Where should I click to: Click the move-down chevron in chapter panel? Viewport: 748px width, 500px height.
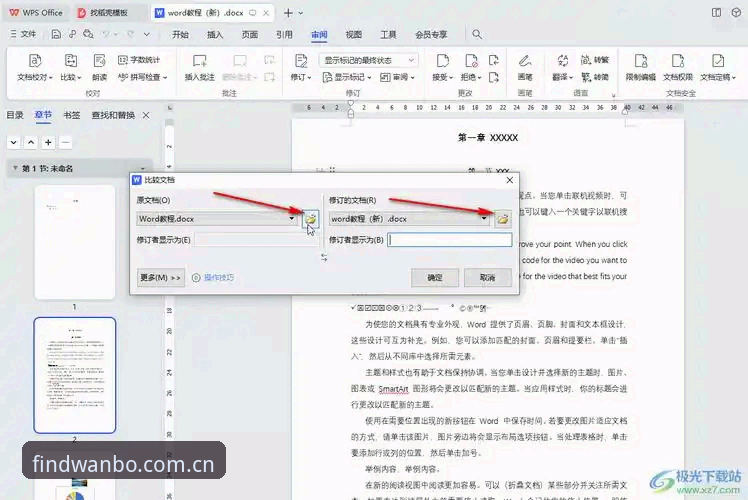[13, 142]
